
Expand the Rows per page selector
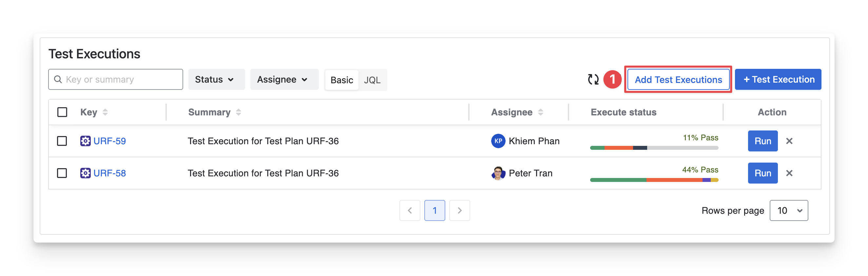click(788, 211)
